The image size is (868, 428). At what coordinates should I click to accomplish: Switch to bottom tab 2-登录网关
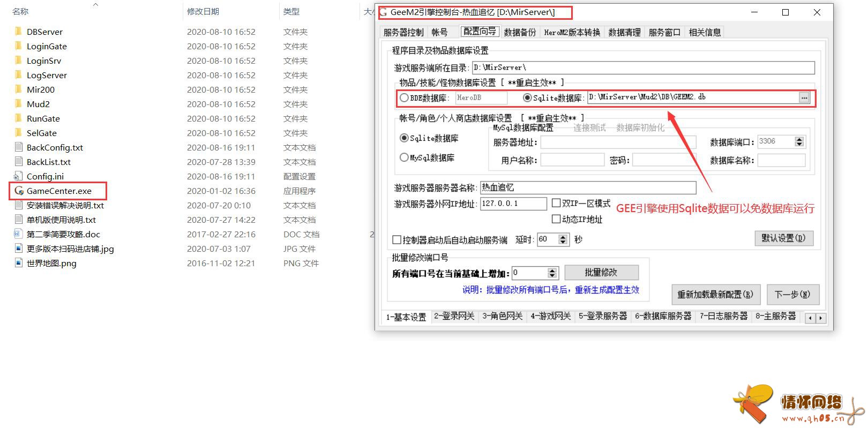click(454, 317)
